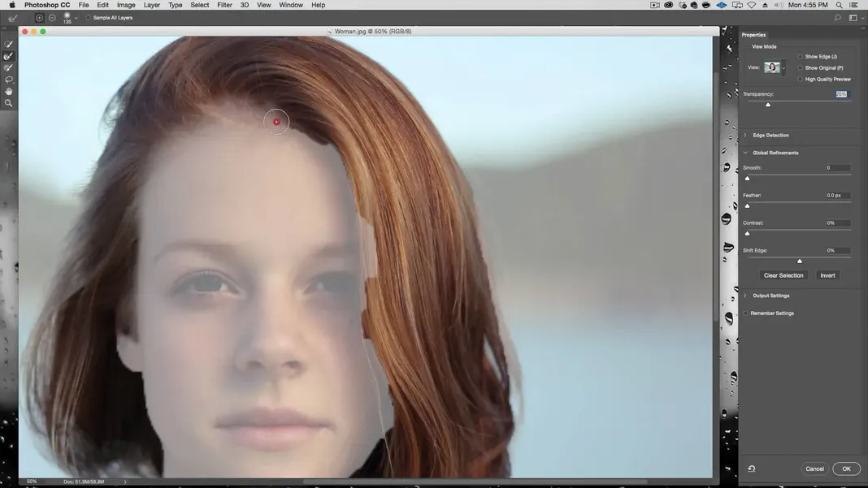Viewport: 868px width, 488px height.
Task: Open the Select menu
Action: pos(200,5)
